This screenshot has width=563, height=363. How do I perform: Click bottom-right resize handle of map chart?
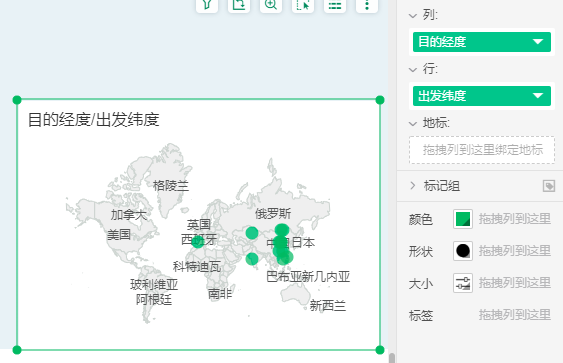(x=380, y=350)
